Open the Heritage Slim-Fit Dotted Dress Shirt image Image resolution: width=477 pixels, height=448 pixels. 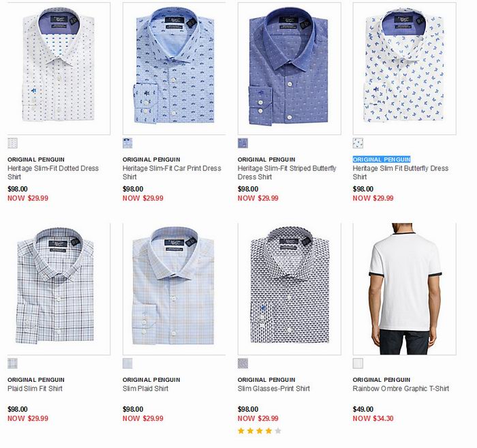59,68
